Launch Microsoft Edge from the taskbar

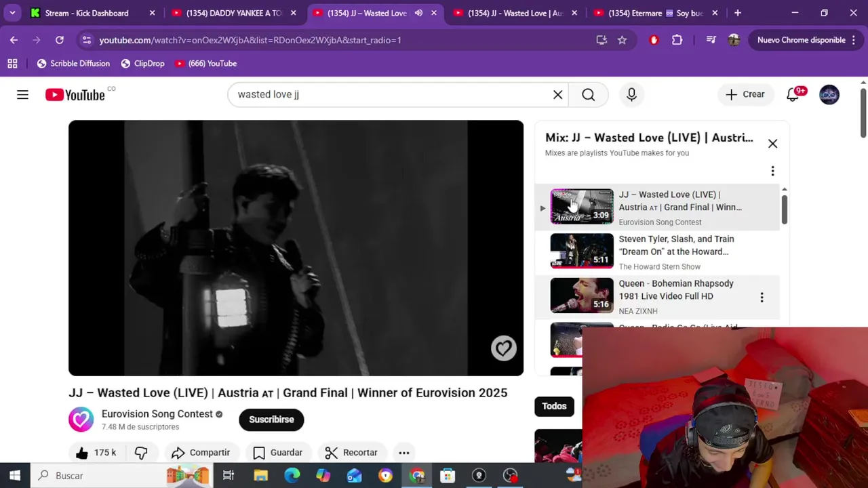[292, 476]
